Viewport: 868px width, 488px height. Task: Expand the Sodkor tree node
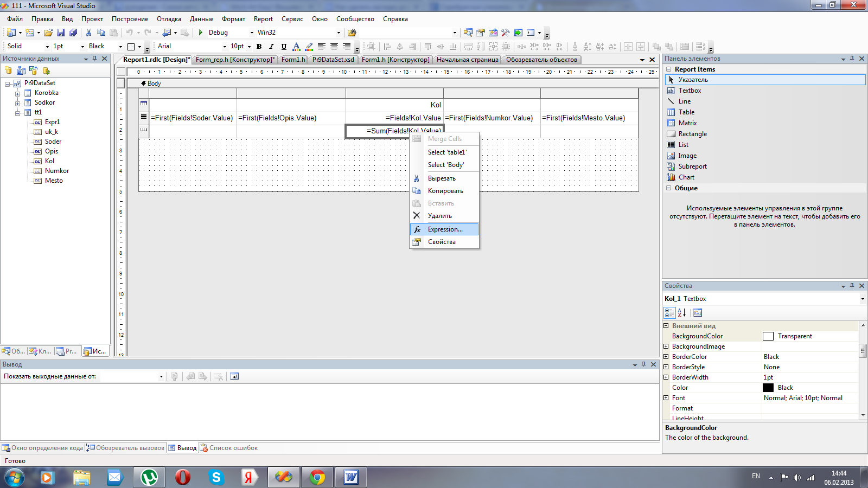[18, 103]
